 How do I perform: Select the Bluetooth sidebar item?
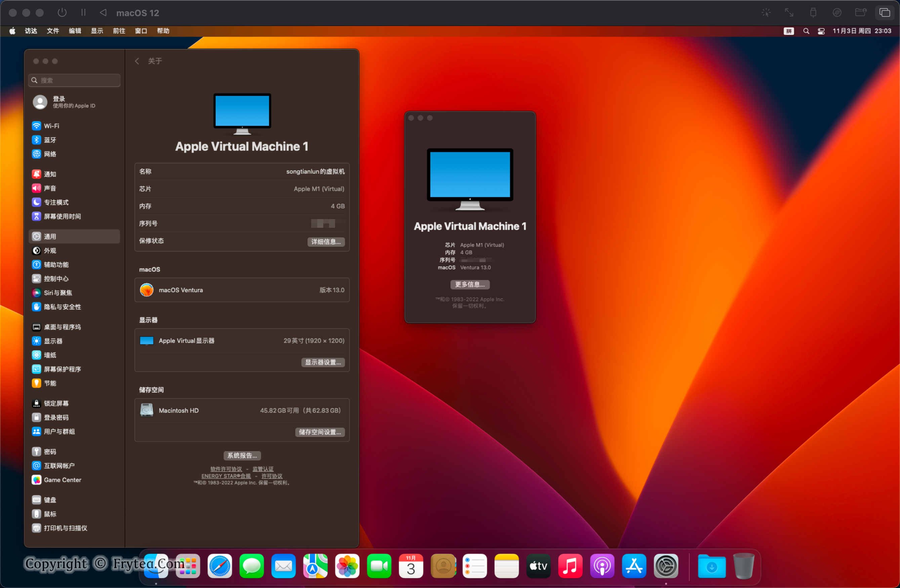(x=49, y=140)
